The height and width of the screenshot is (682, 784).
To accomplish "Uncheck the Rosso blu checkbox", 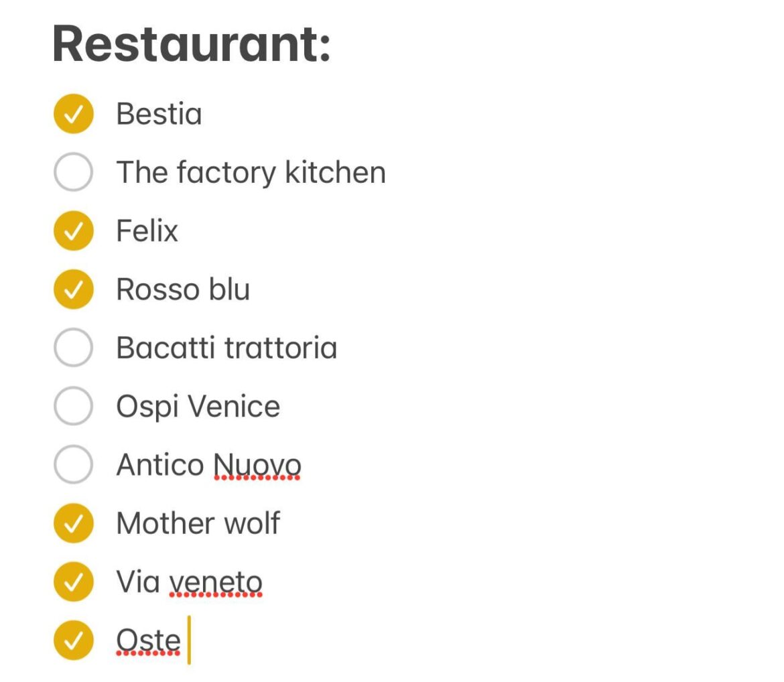I will tap(72, 289).
